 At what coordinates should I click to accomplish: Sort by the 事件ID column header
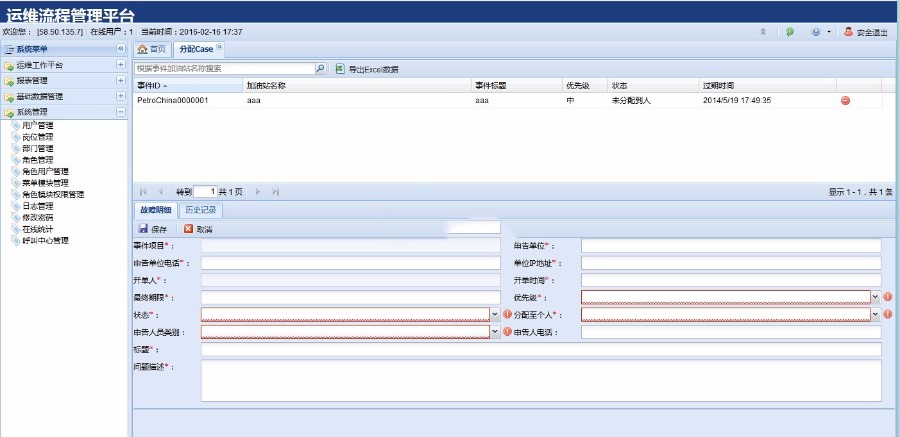click(x=188, y=86)
